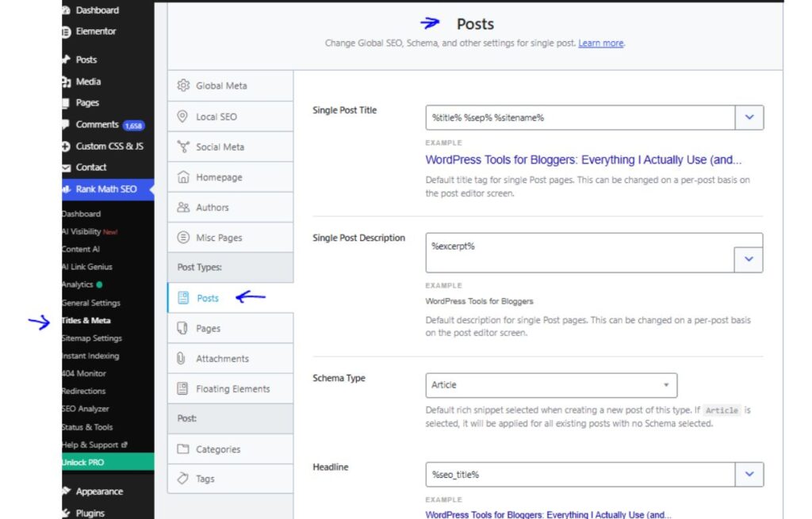Image resolution: width=812 pixels, height=519 pixels.
Task: Select the Posts post type tab
Action: 231,298
